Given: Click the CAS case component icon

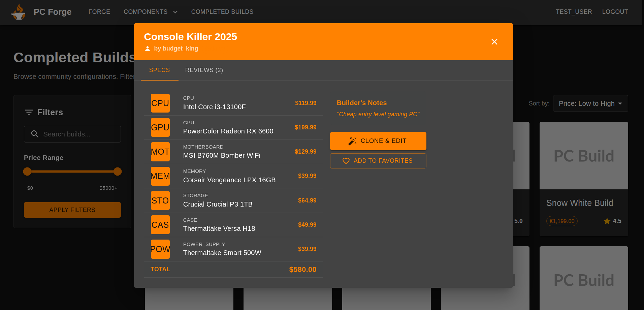Looking at the screenshot, I should 160,225.
